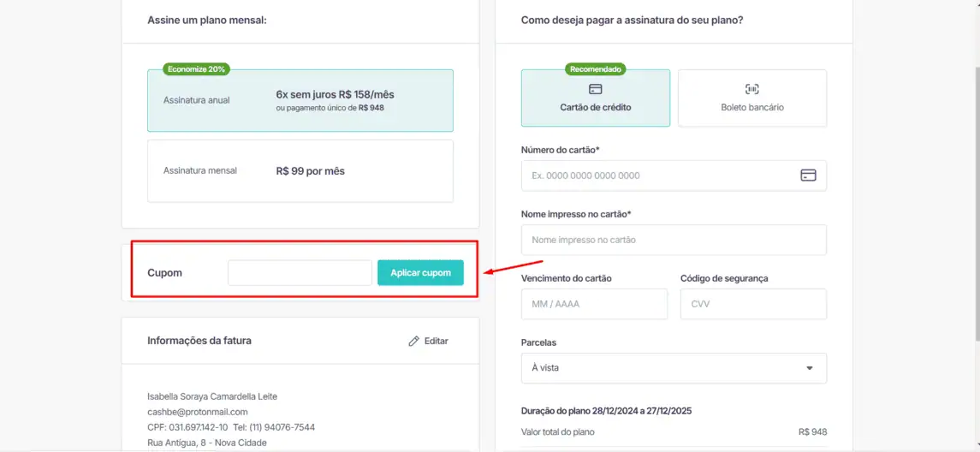Click the Economize 20% badge
Screen dimensions: 980x452
point(196,69)
